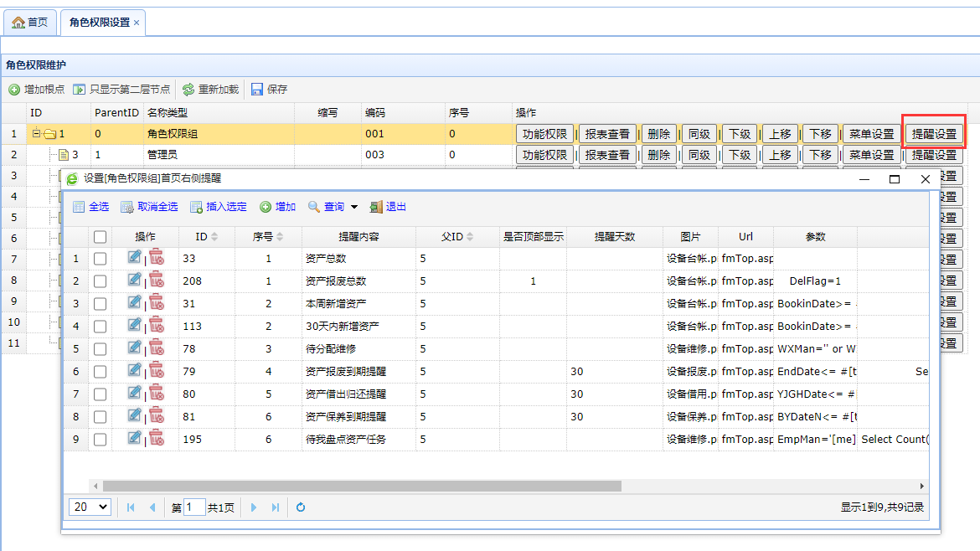The height and width of the screenshot is (551, 980).
Task: Jump to last page in pager
Action: click(x=276, y=507)
